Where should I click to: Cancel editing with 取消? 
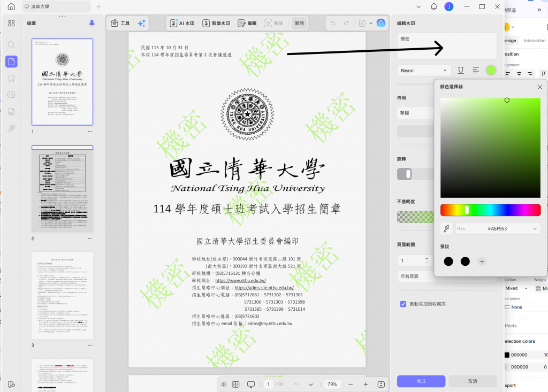(473, 381)
